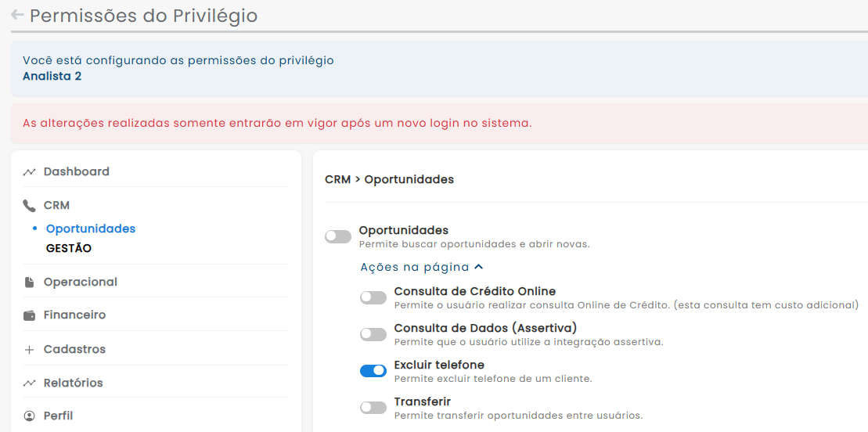Viewport: 868px width, 432px height.
Task: Click the Dashboard chart icon in sidebar
Action: coord(30,172)
